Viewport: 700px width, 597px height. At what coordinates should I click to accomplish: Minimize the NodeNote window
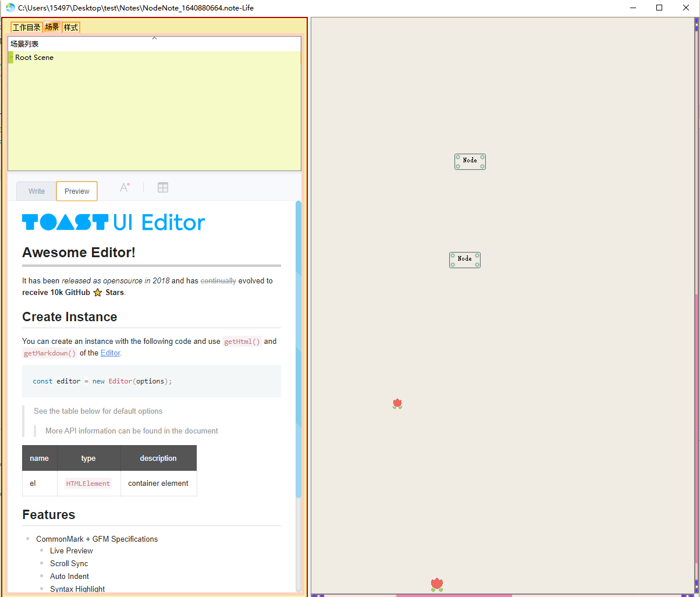[633, 8]
